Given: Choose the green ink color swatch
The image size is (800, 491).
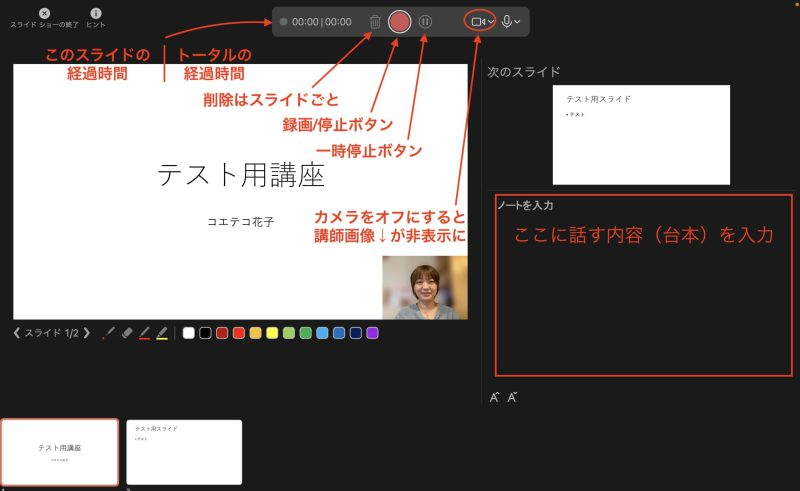Looking at the screenshot, I should (x=306, y=333).
